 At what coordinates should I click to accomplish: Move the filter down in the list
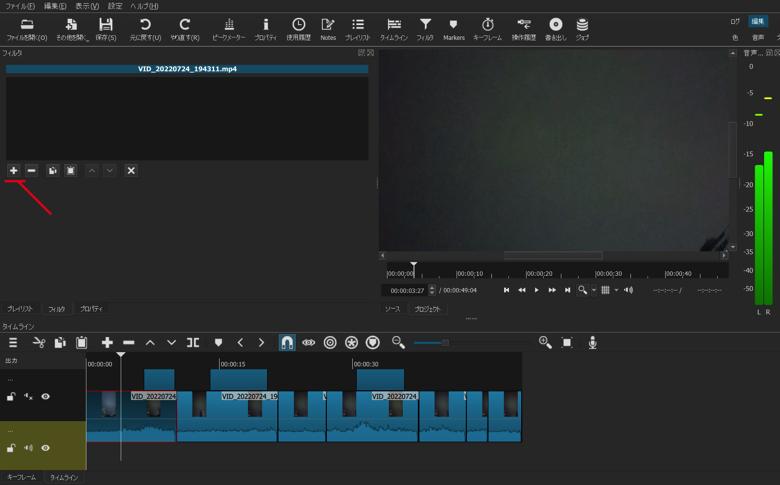109,171
